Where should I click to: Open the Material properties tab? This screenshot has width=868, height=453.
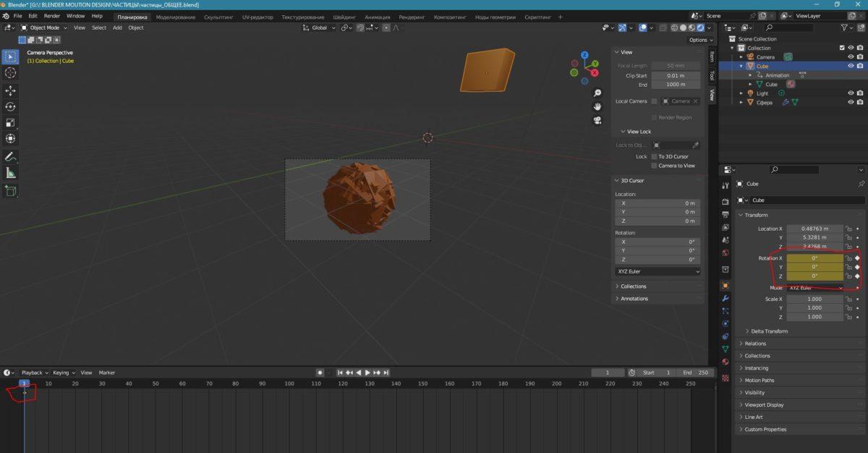click(726, 362)
